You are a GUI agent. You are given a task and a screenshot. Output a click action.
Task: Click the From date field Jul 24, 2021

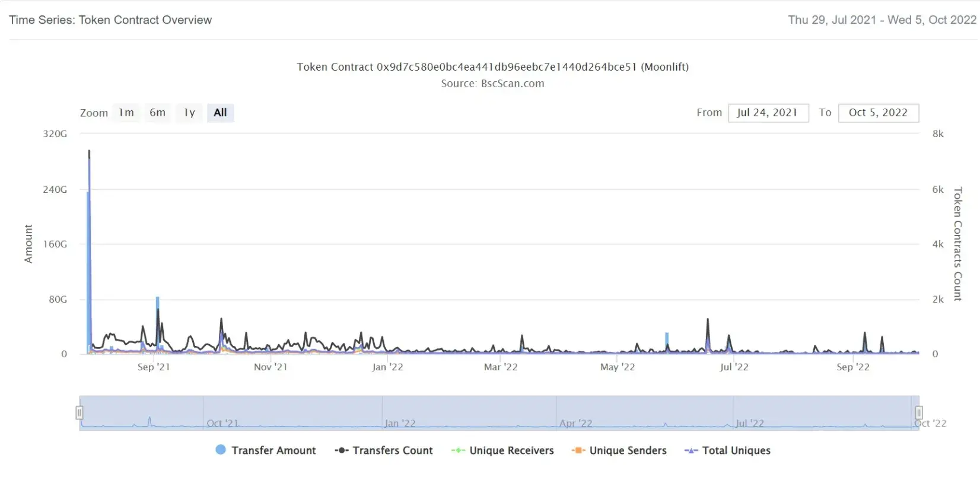point(768,113)
